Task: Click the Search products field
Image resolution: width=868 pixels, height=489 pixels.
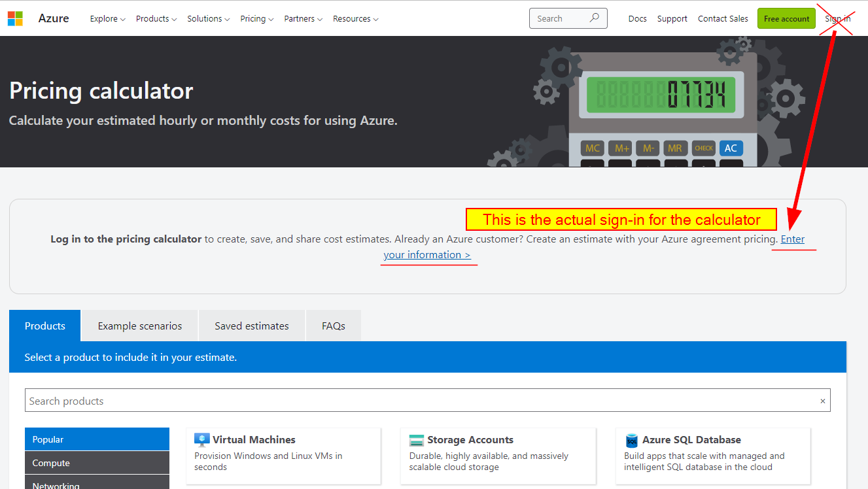Action: [x=428, y=401]
